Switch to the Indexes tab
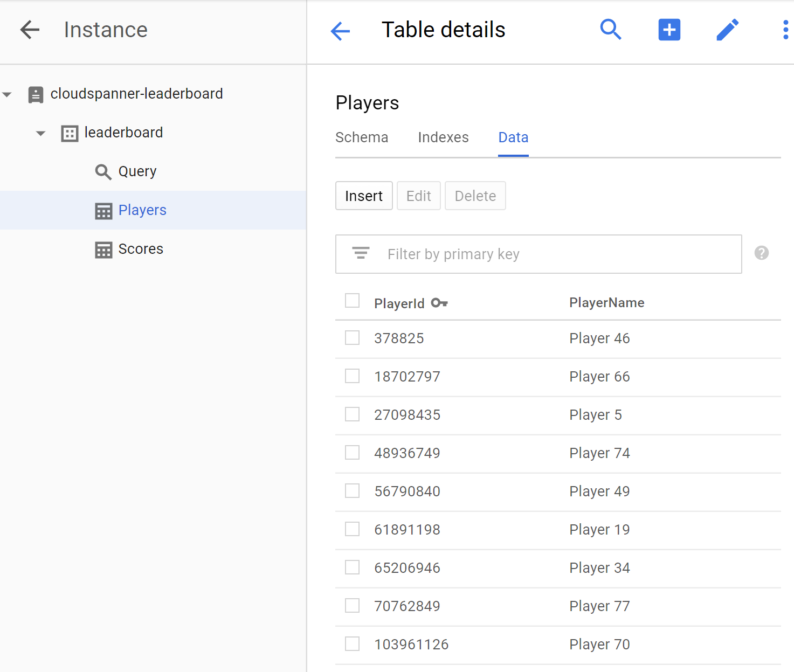794x672 pixels. pos(443,137)
